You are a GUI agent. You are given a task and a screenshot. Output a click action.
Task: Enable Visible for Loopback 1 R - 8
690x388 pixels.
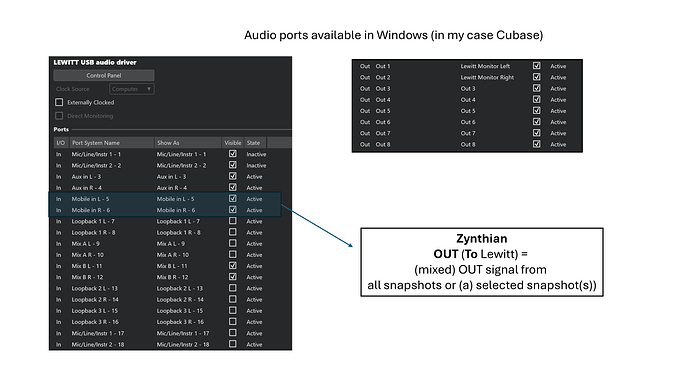pyautogui.click(x=232, y=232)
